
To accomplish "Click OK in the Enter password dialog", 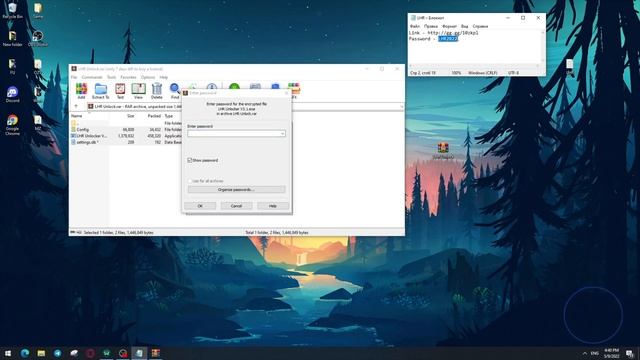I will 200,206.
